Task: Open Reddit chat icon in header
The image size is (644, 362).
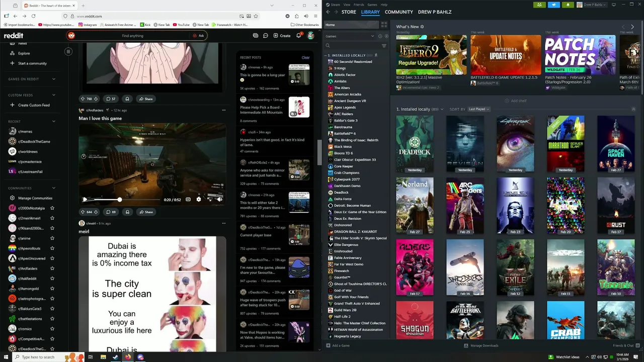Action: [265, 36]
